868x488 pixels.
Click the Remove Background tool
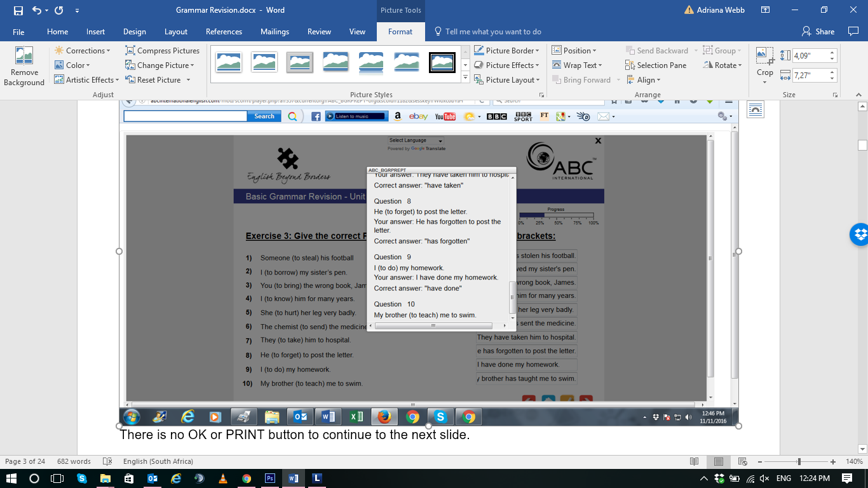[x=24, y=66]
